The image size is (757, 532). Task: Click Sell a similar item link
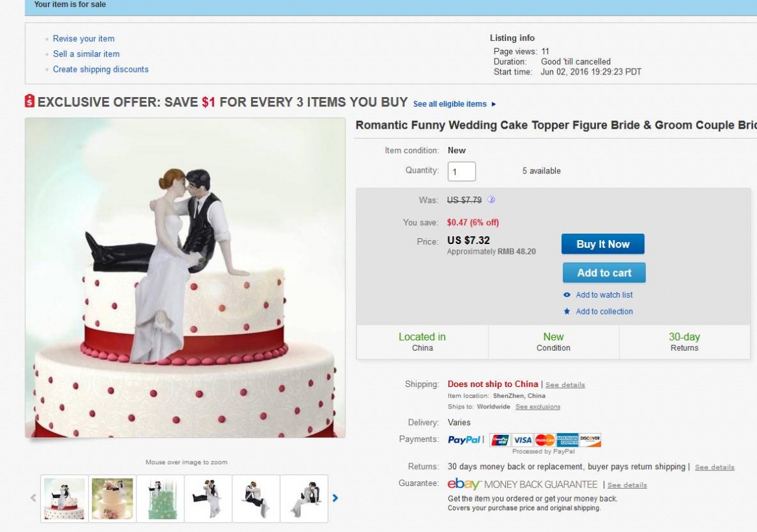tap(86, 54)
